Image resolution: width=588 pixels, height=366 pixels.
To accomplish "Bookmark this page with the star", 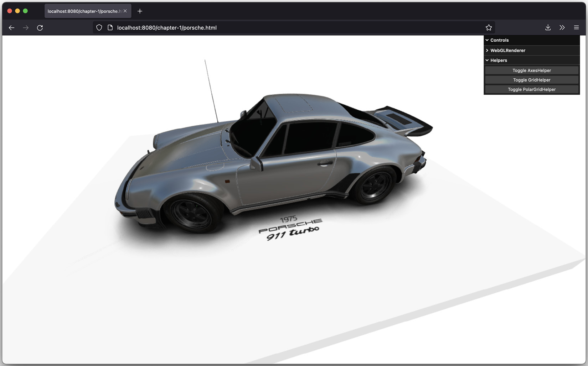I will coord(489,28).
